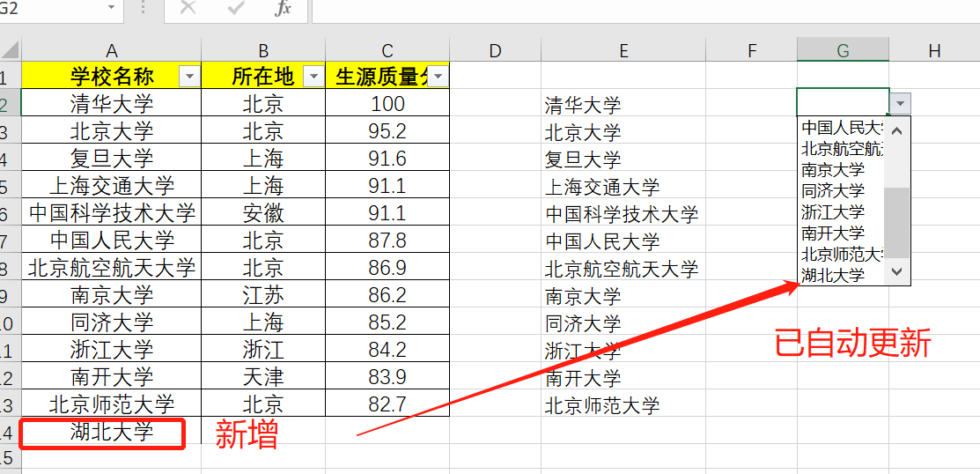
Task: Choose 同济大学 in dropdown list
Action: click(842, 190)
